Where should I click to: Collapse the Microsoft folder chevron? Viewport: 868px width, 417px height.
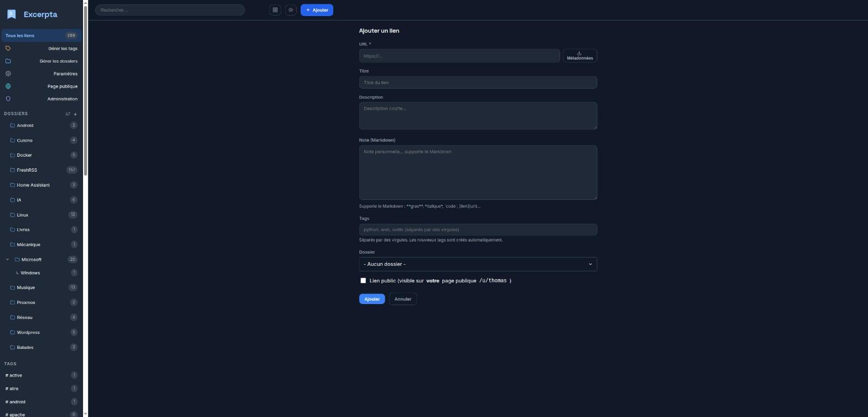[8, 260]
